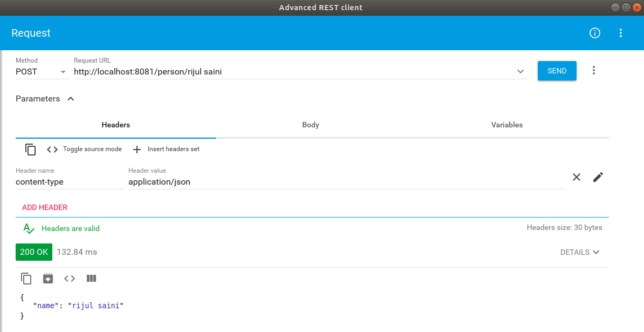The image size is (644, 332).
Task: Switch to the Body tab
Action: click(x=311, y=125)
